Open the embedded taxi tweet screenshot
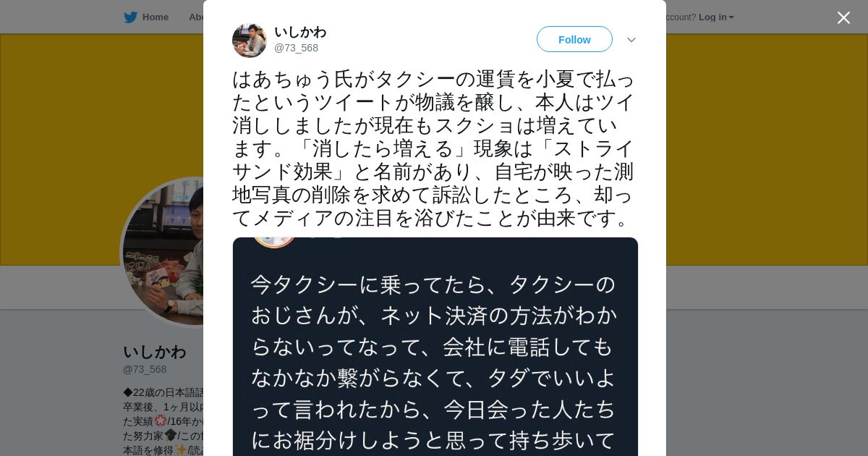Image resolution: width=868 pixels, height=456 pixels. (435, 347)
